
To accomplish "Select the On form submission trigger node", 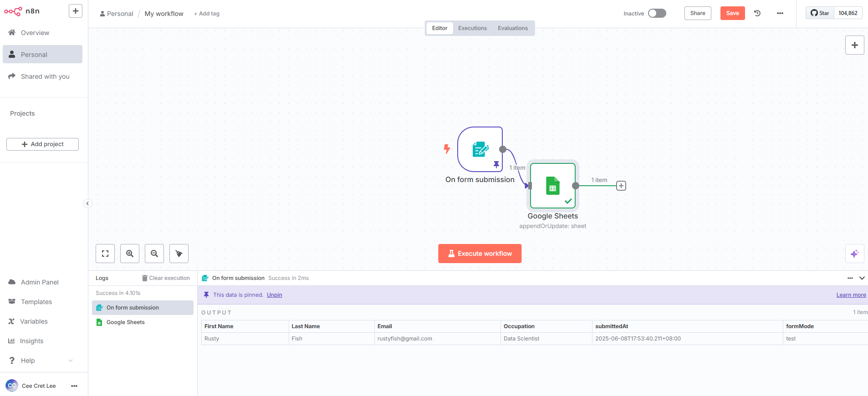I will pos(480,149).
